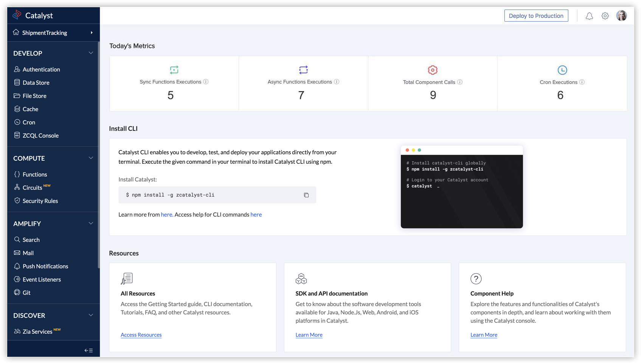Click the File Store folder icon
The width and height of the screenshot is (641, 364).
point(17,96)
